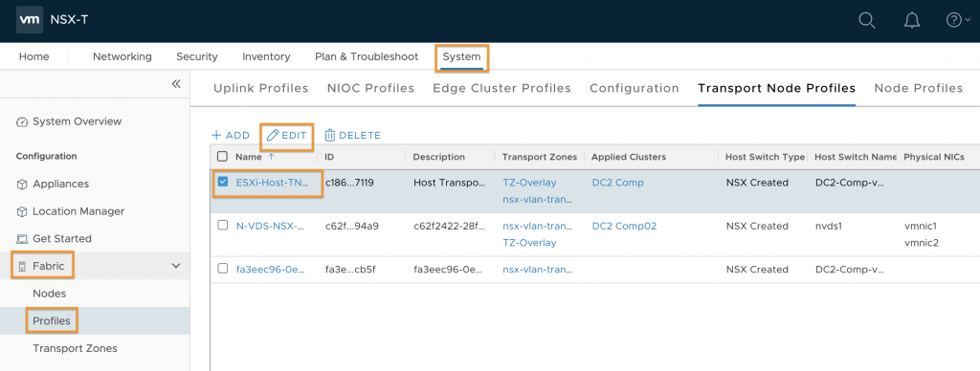Screen dimensions: 980x371
Task: Open the search magnifier icon
Action: click(x=867, y=20)
